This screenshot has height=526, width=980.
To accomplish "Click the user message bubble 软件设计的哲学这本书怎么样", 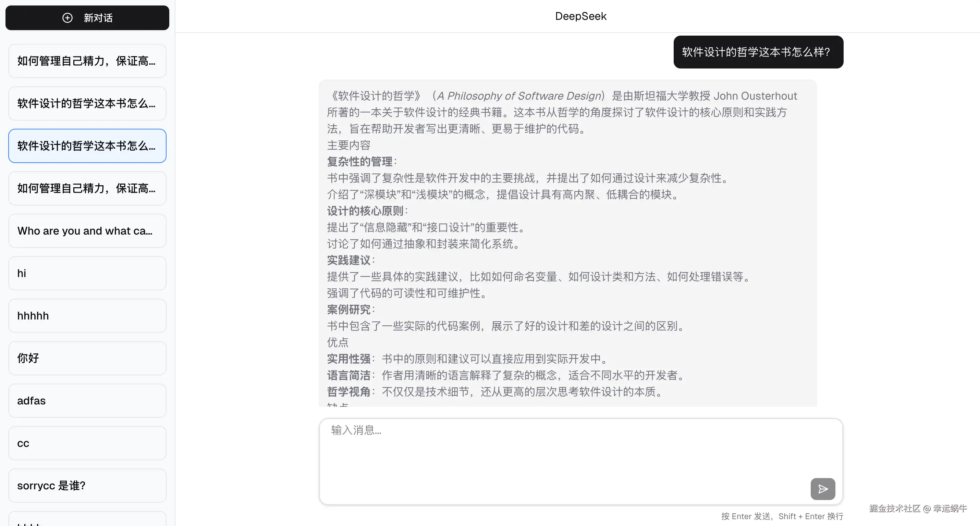I will coord(758,52).
